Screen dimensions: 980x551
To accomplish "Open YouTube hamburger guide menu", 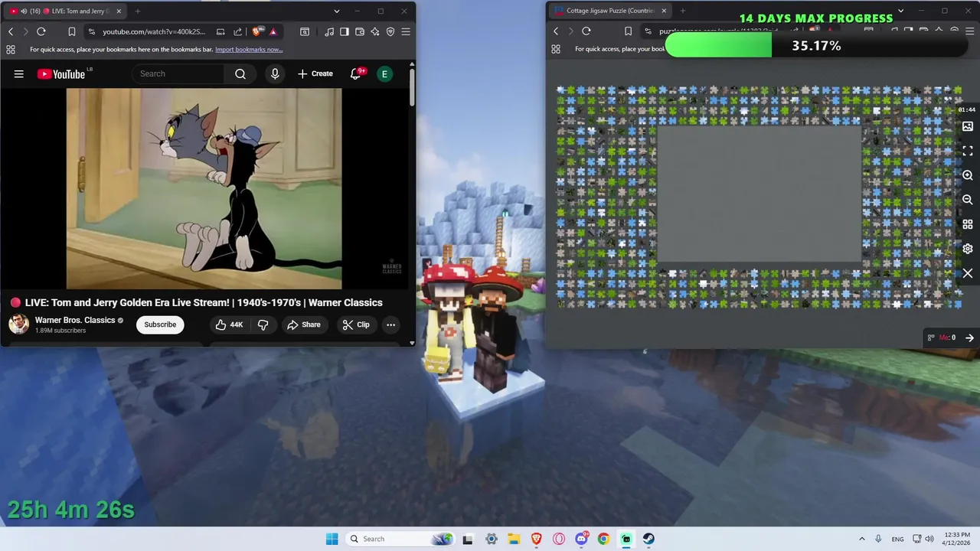I will 19,73.
